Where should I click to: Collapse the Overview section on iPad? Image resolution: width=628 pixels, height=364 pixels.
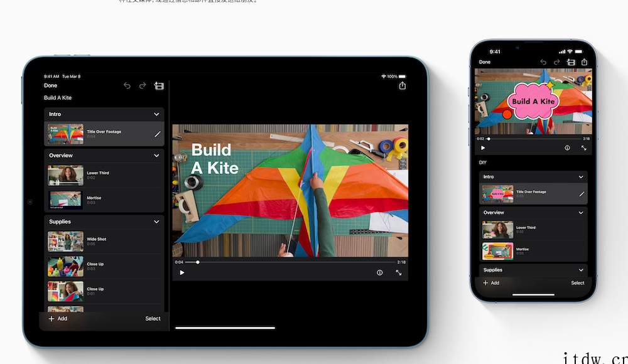click(156, 156)
